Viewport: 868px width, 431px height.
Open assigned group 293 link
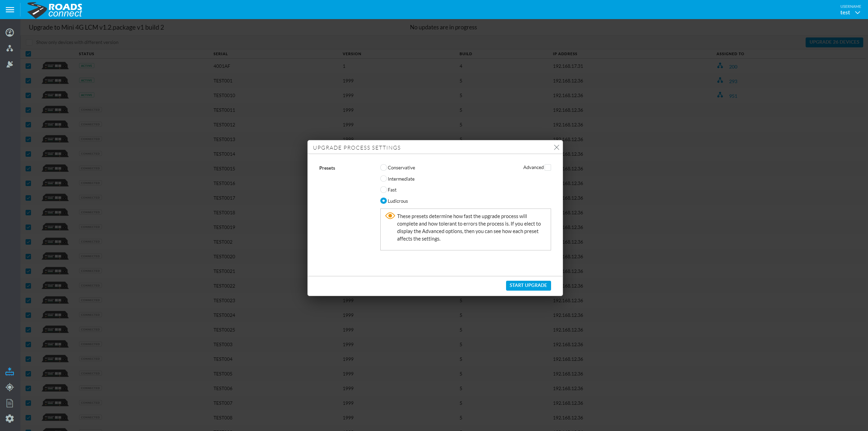(x=733, y=81)
